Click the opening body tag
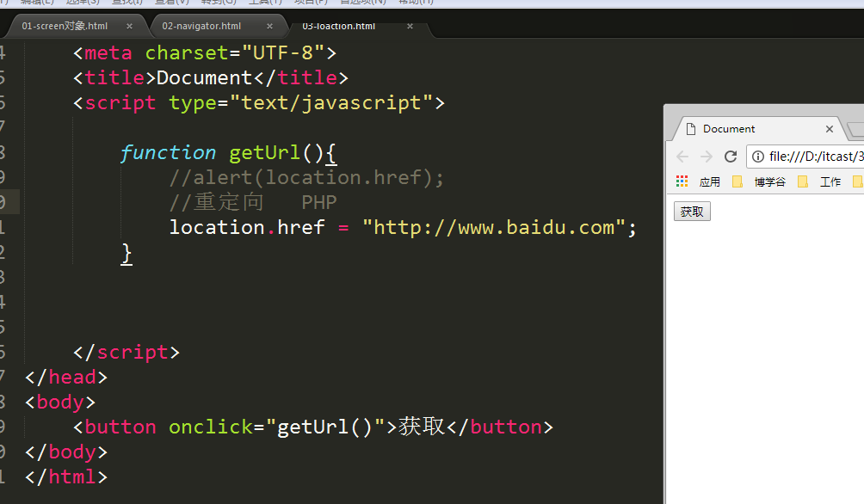This screenshot has height=504, width=864. [x=60, y=403]
